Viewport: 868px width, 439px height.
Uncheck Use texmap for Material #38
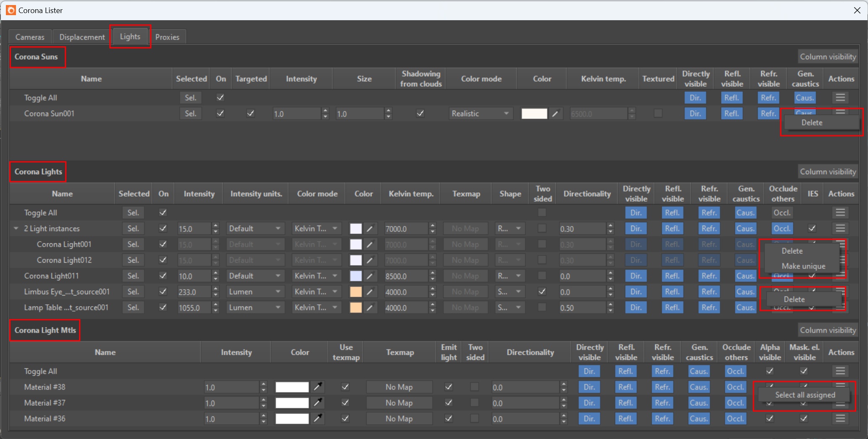[345, 386]
